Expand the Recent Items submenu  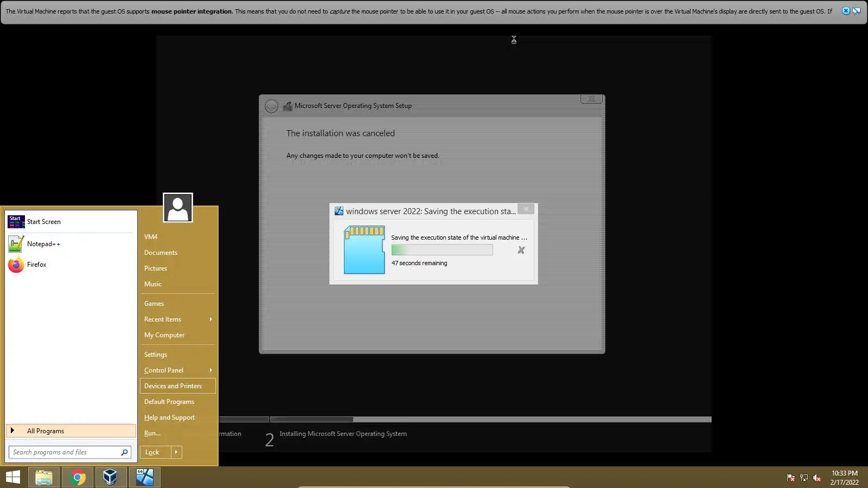(178, 319)
